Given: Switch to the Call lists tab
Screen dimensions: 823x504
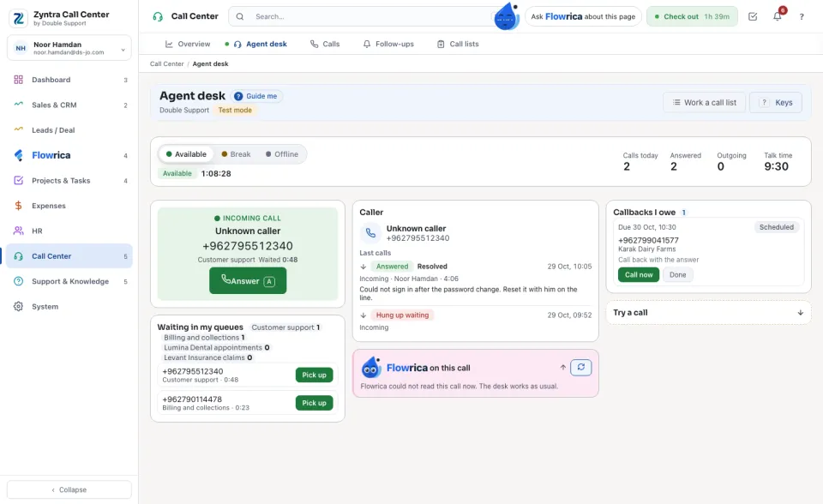Looking at the screenshot, I should 458,44.
